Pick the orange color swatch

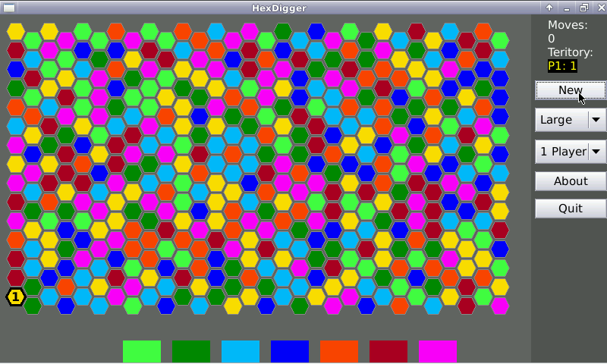339,352
